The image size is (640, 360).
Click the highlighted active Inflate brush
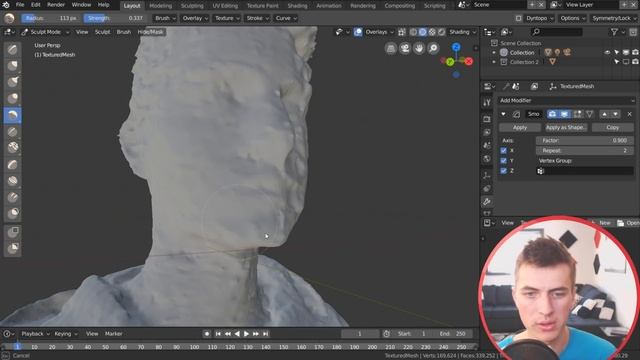13,115
